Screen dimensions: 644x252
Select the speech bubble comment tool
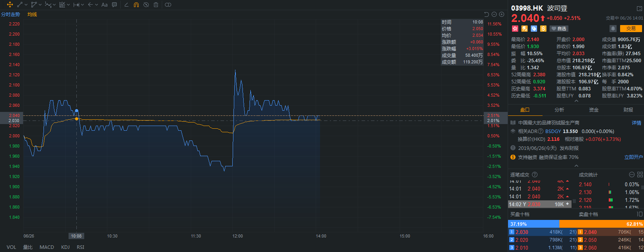pos(114,5)
